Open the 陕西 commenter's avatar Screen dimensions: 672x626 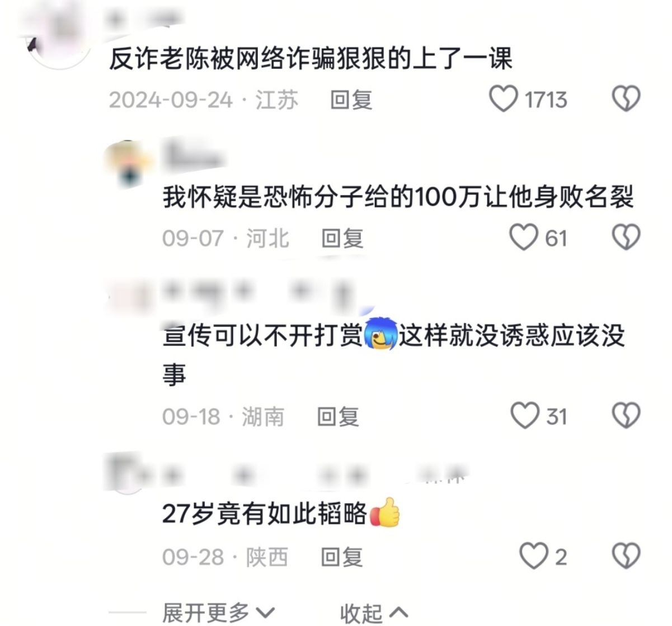[x=129, y=473]
